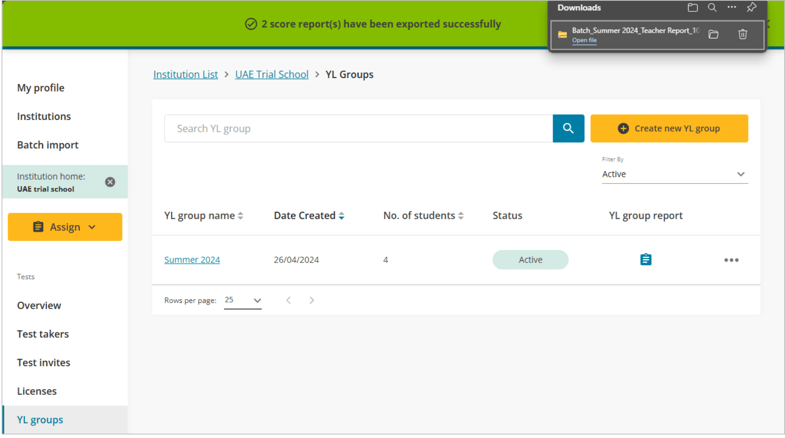Pin the Downloads popup
Viewport: 785px width, 438px height.
coord(751,8)
